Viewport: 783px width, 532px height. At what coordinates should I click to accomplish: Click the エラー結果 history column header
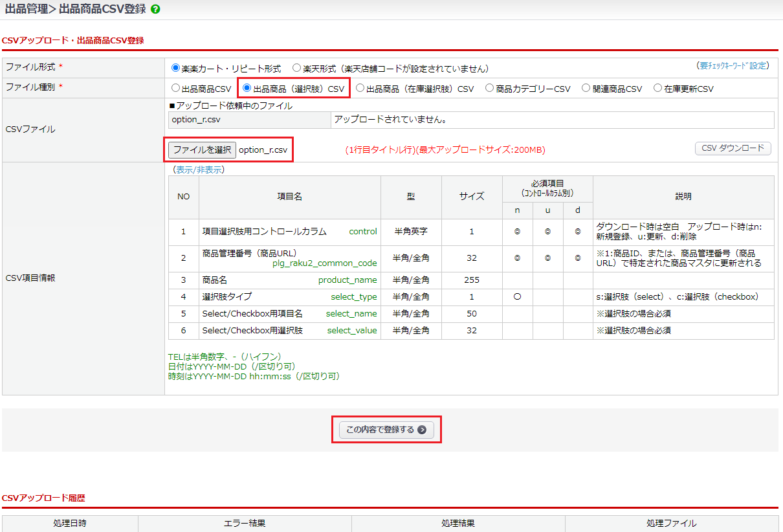[245, 523]
